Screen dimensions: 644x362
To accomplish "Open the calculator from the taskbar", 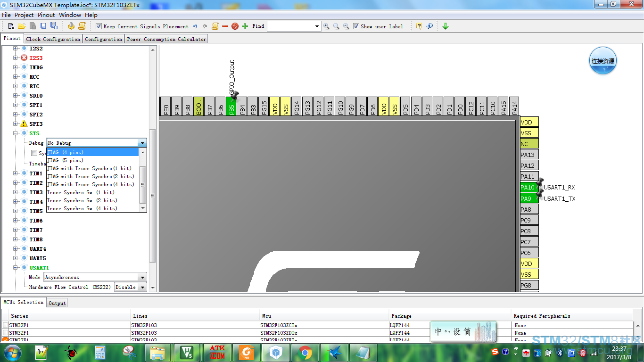I will 99,352.
